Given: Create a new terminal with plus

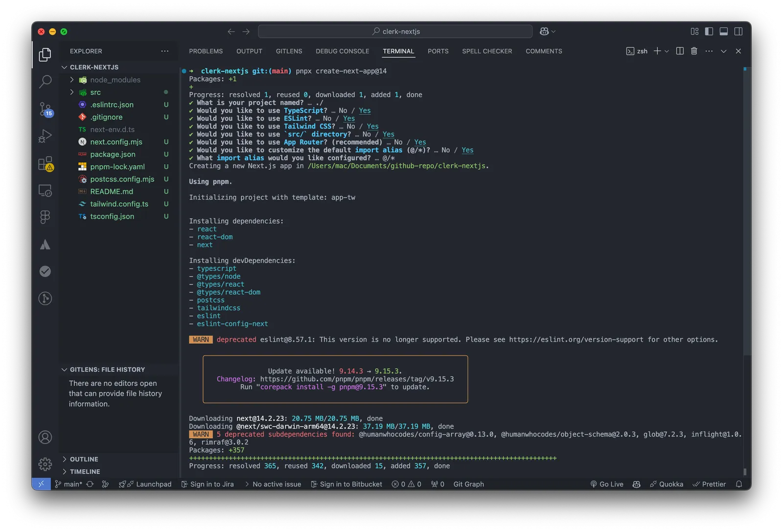Looking at the screenshot, I should click(657, 51).
